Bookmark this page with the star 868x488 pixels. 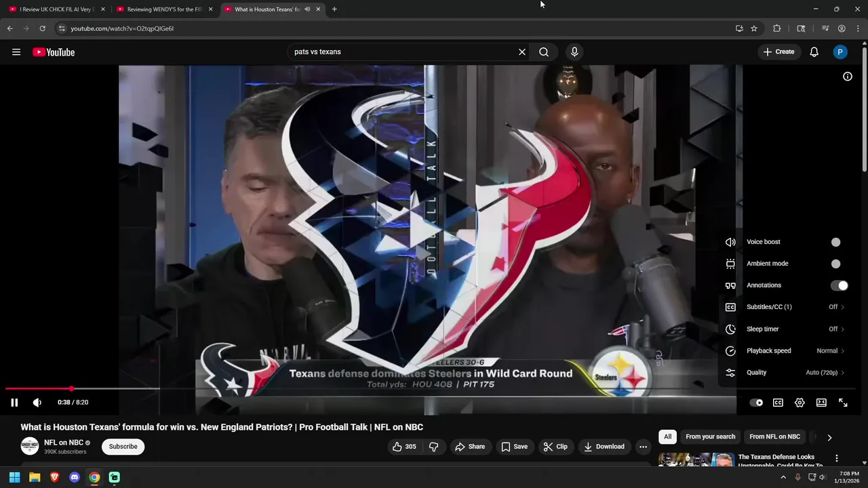754,28
